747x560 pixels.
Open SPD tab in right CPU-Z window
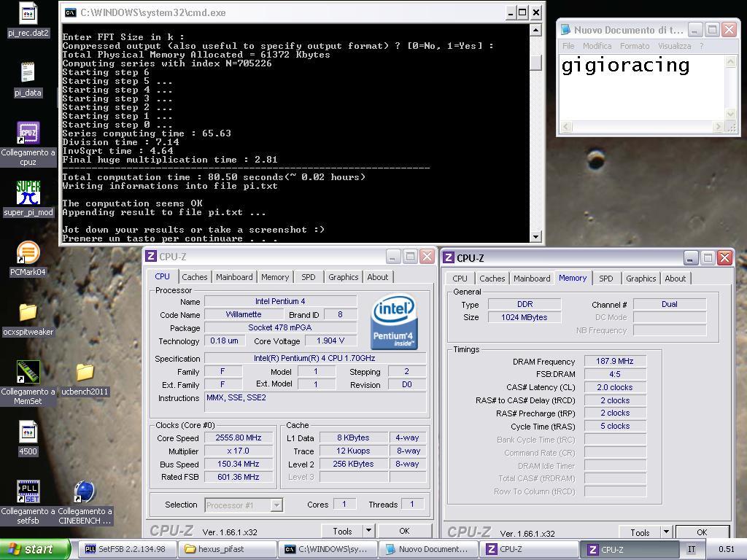click(x=606, y=279)
